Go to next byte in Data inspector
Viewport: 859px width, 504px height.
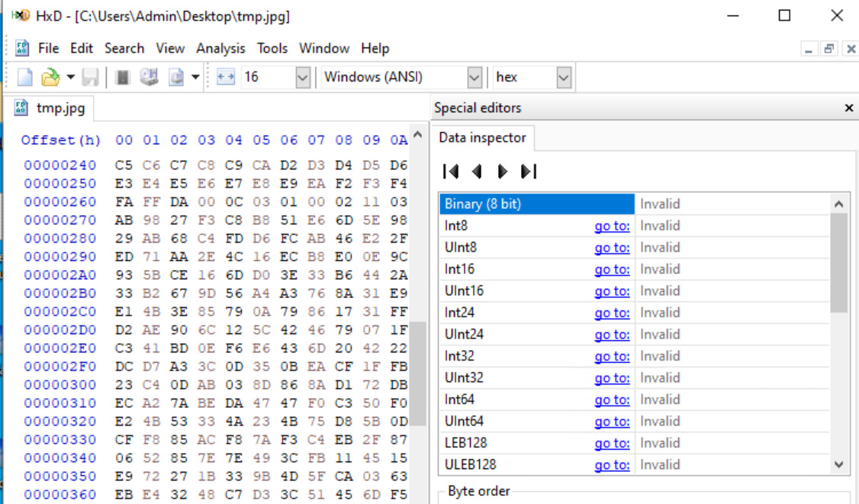[x=502, y=172]
